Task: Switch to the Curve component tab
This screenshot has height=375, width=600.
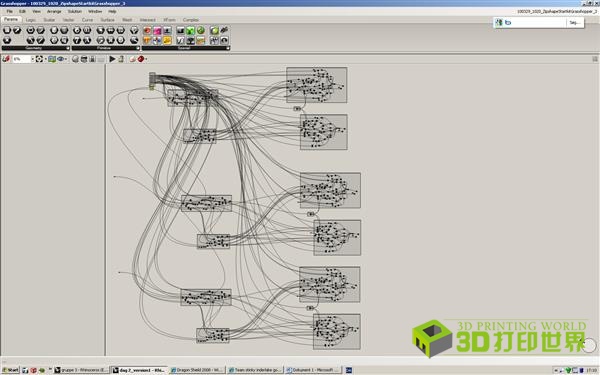Action: (x=87, y=20)
